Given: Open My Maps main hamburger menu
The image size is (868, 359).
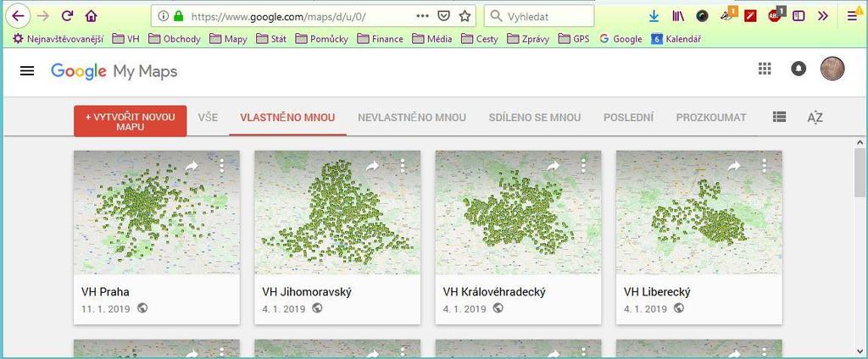Looking at the screenshot, I should (27, 71).
